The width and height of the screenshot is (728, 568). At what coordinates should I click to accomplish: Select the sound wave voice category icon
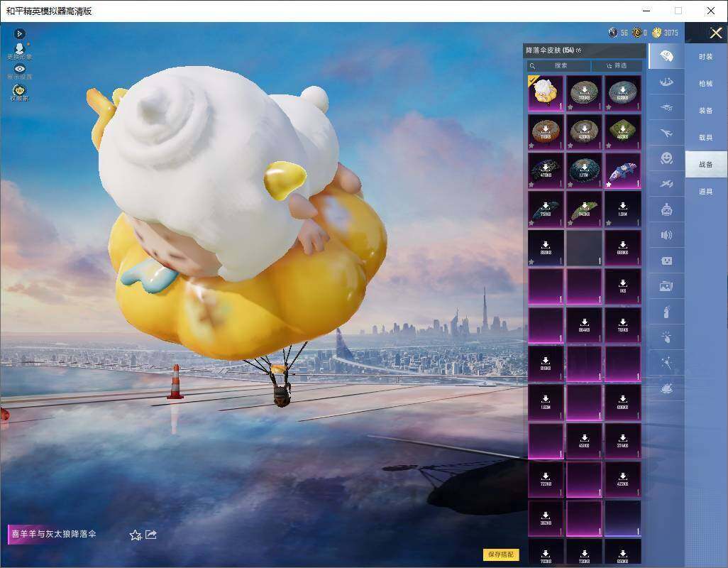point(666,235)
